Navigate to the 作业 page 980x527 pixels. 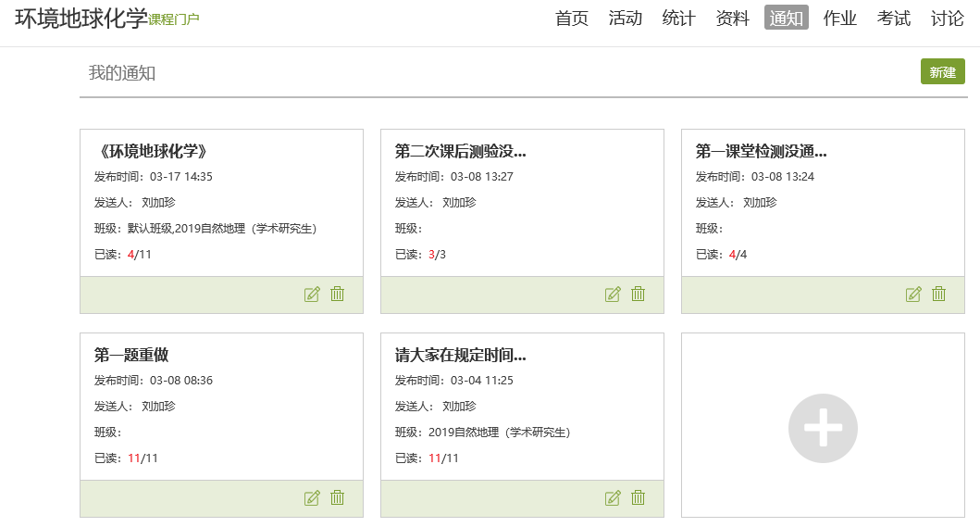[x=839, y=19]
